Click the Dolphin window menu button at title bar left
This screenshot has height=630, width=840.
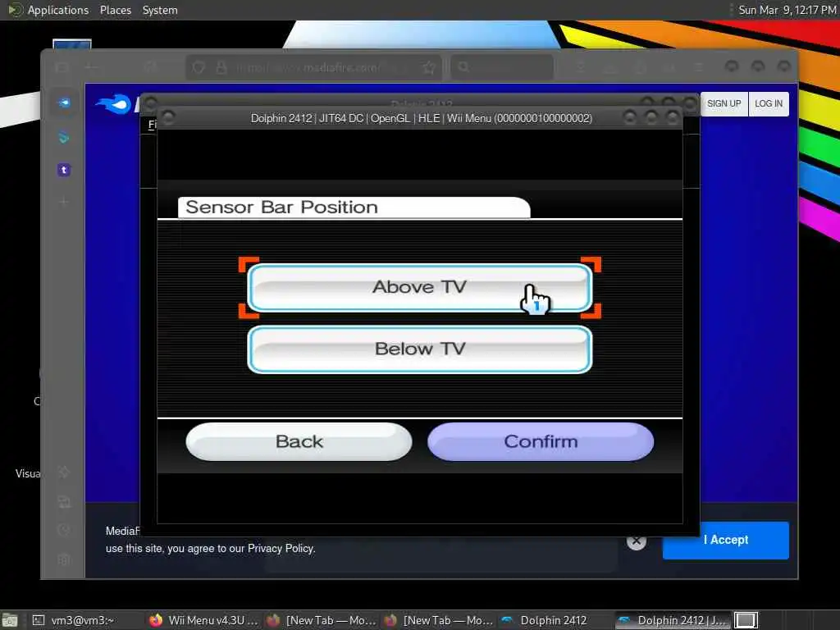pos(168,117)
